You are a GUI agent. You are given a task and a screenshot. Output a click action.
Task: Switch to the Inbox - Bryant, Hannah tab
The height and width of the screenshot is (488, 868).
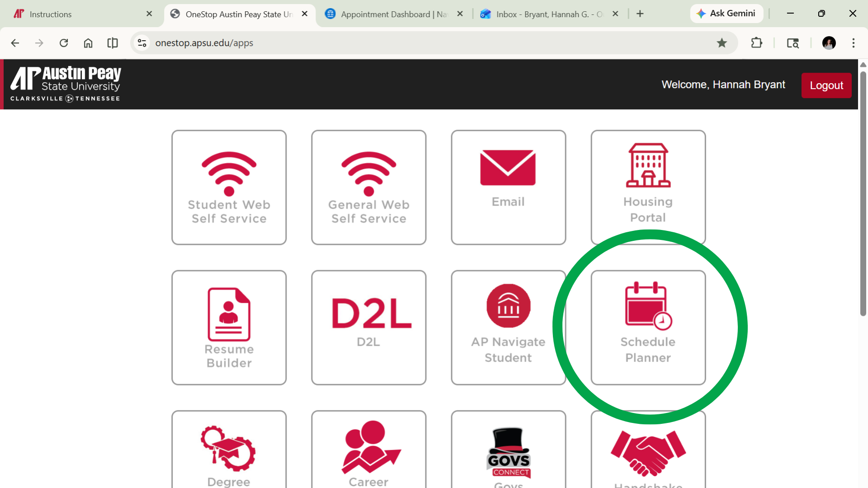point(542,14)
